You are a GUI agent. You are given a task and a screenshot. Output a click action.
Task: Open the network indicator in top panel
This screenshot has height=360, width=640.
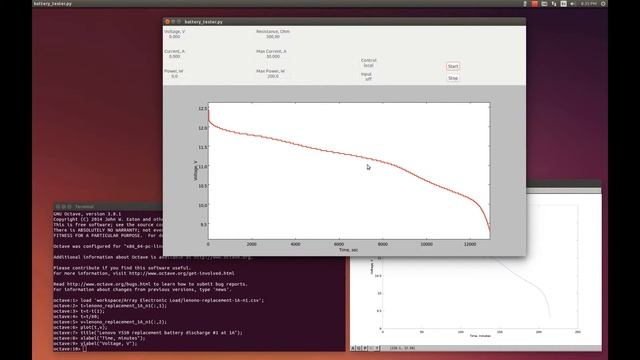554,4
